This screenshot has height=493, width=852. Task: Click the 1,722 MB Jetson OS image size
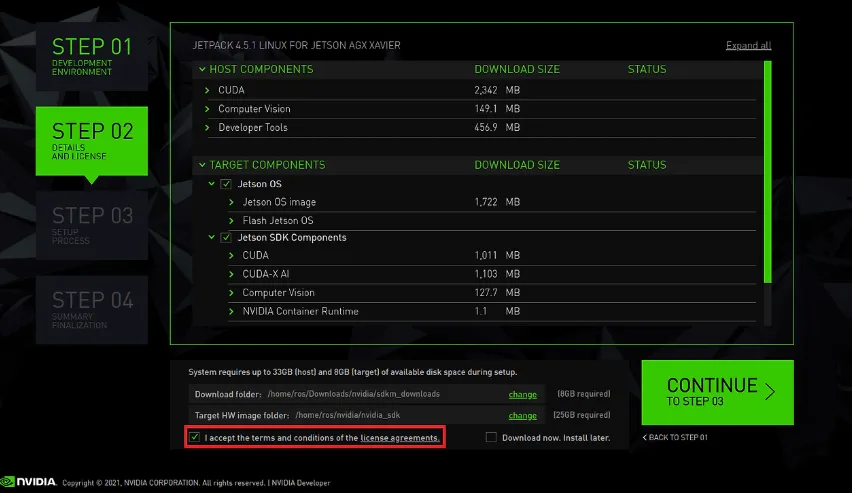[x=497, y=202]
